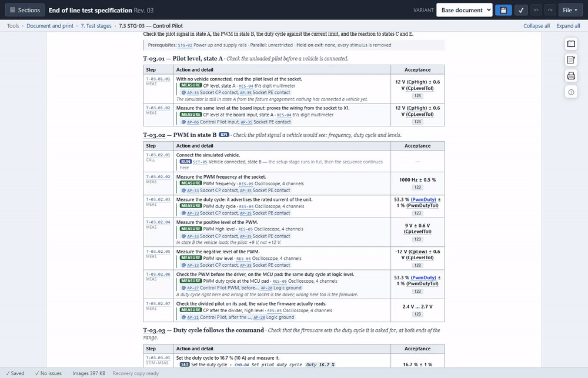
Task: Run the check using the checkmark toolbar button
Action: [521, 10]
